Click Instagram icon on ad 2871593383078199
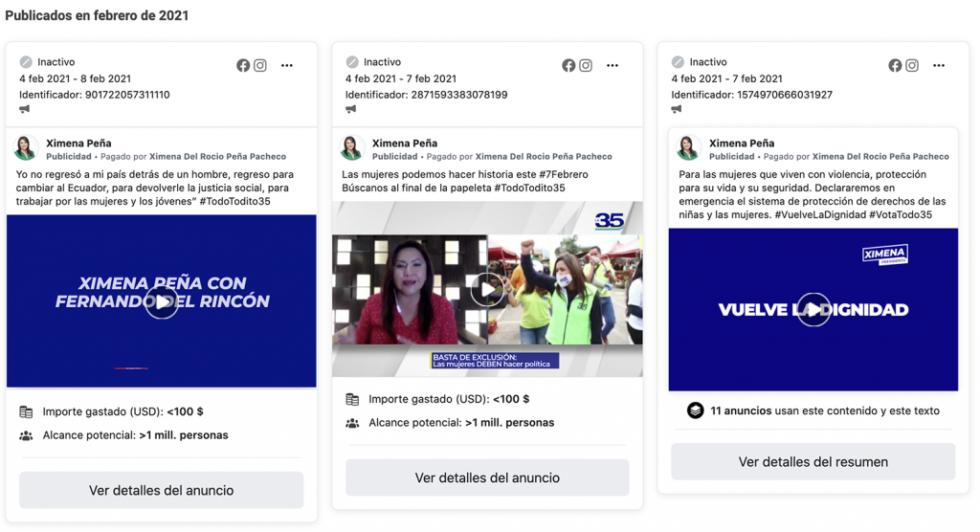Screen dimensions: 980x532 (586, 66)
